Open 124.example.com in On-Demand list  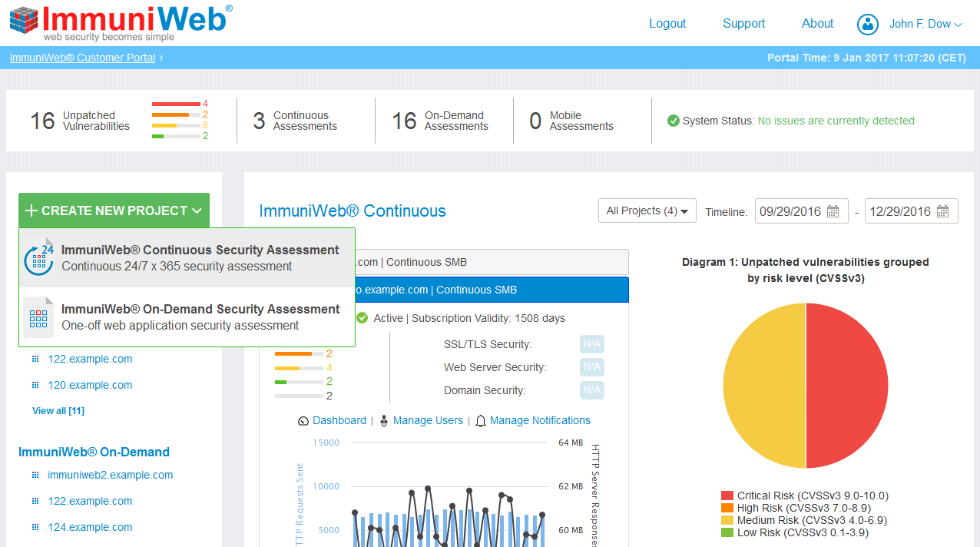[x=90, y=527]
